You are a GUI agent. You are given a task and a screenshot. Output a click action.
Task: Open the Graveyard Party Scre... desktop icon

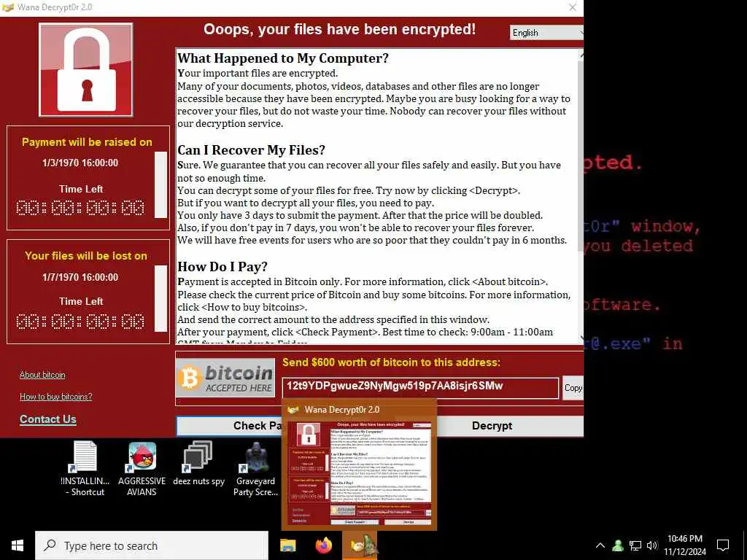coord(255,469)
